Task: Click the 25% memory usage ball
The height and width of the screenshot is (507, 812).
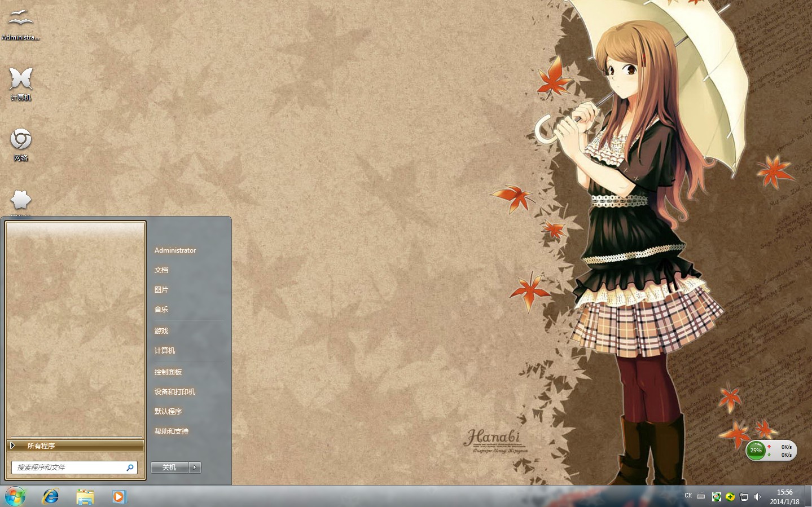Action: 756,450
